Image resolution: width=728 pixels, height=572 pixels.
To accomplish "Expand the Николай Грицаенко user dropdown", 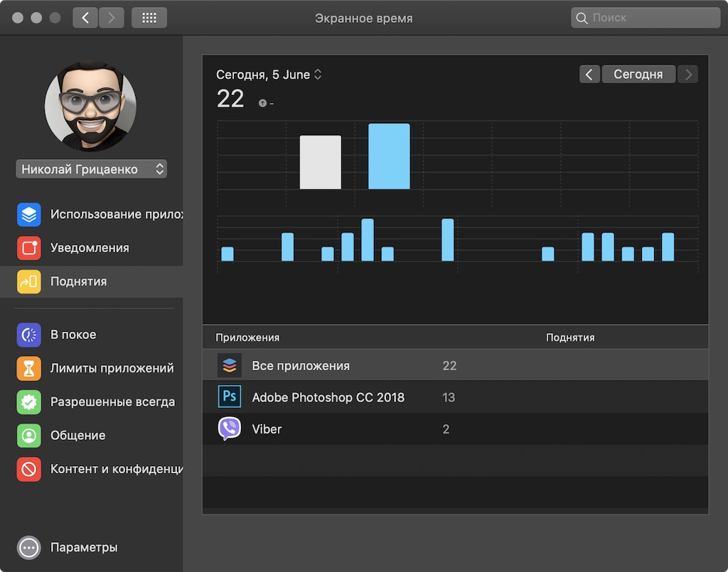I will (92, 169).
